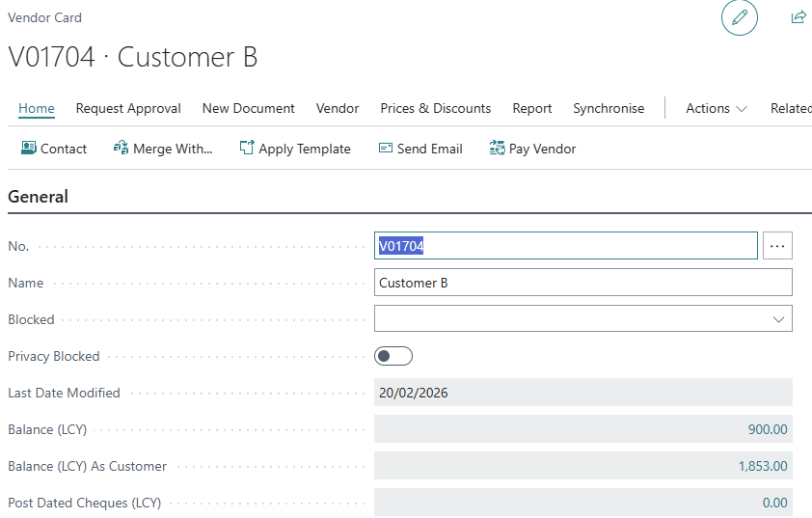Viewport: 812px width, 518px height.
Task: Toggle the Privacy Blocked switch
Action: click(x=393, y=357)
